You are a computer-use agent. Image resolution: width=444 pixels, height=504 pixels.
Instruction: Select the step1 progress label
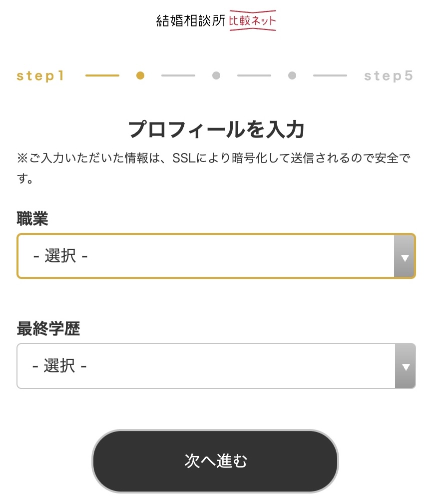tap(40, 76)
